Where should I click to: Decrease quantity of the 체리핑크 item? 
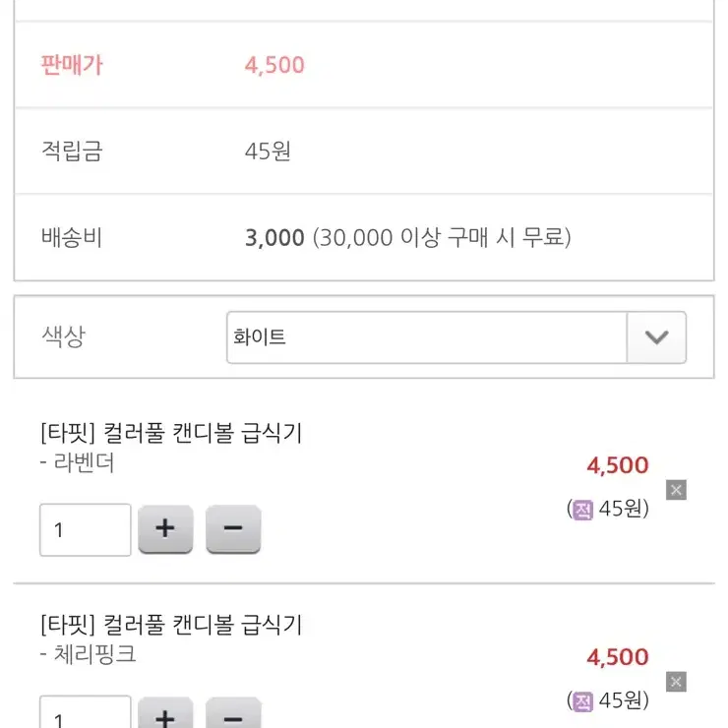pyautogui.click(x=233, y=713)
